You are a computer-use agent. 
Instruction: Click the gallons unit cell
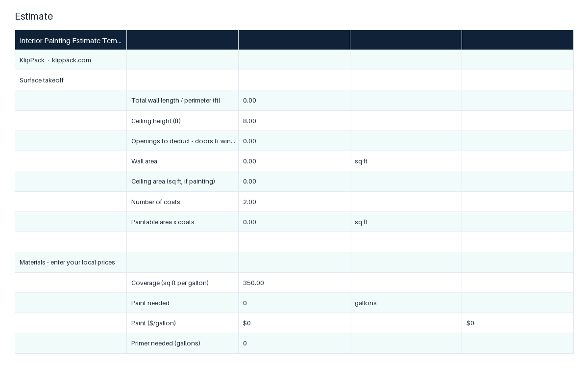click(x=406, y=303)
